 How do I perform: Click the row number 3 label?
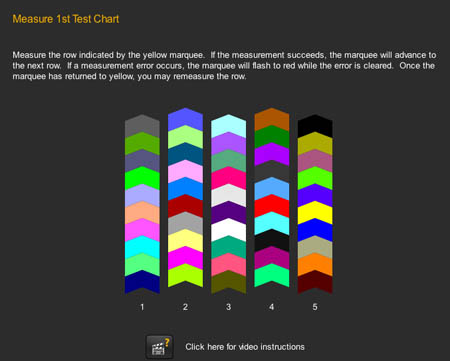(x=228, y=307)
